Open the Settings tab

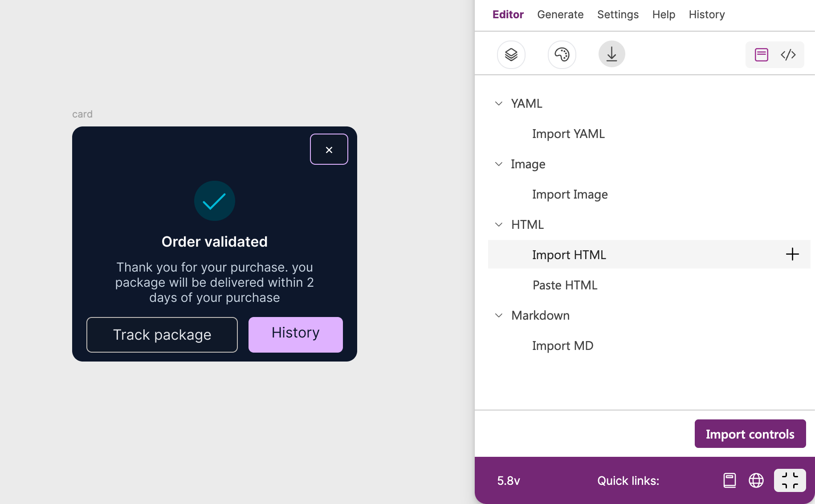click(618, 14)
